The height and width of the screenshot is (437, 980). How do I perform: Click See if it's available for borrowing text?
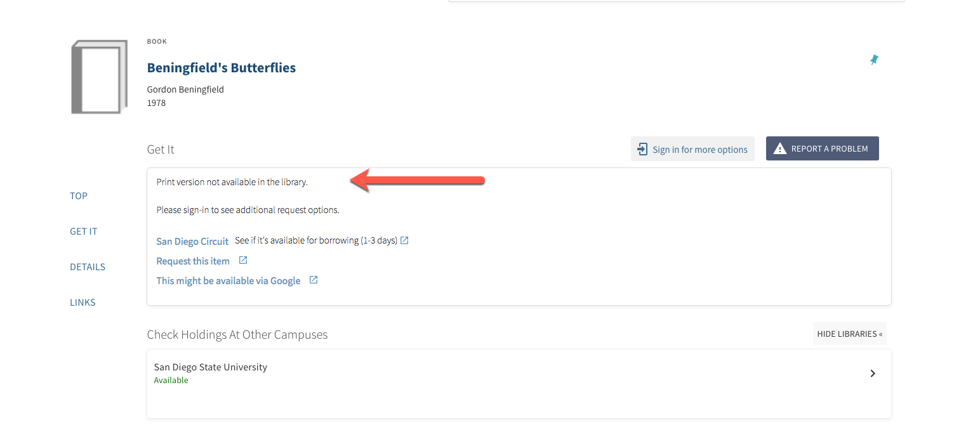[316, 240]
